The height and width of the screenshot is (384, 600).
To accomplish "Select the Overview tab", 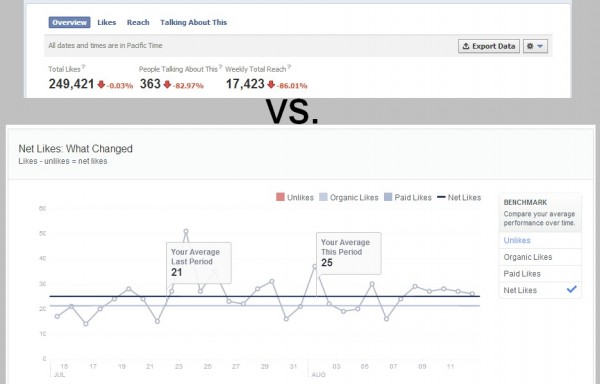I will (69, 22).
